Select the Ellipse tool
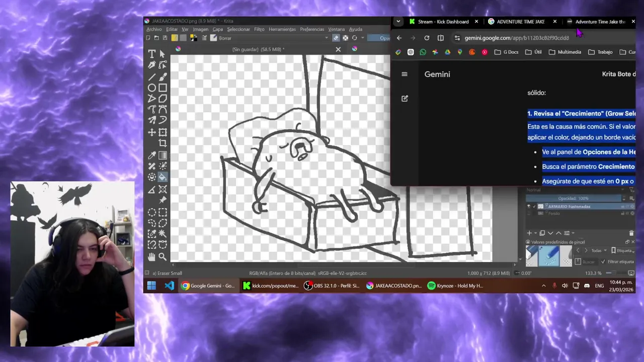This screenshot has height=362, width=644. click(151, 88)
